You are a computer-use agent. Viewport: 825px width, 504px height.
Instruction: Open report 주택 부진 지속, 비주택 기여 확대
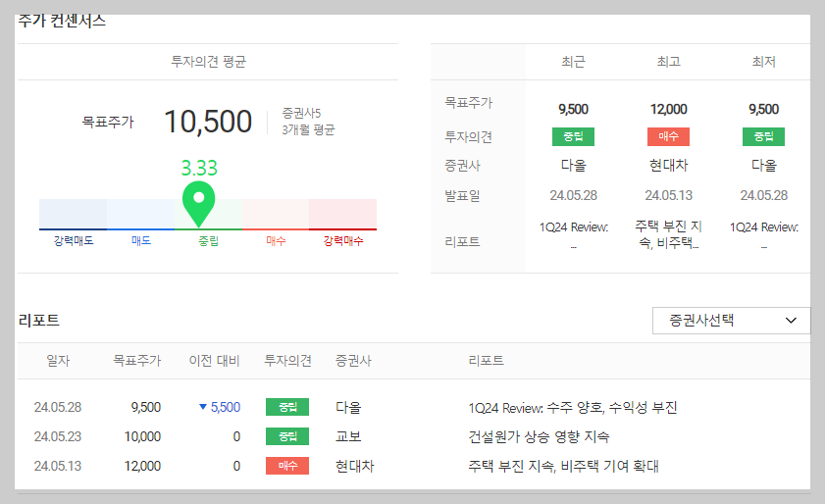click(563, 466)
